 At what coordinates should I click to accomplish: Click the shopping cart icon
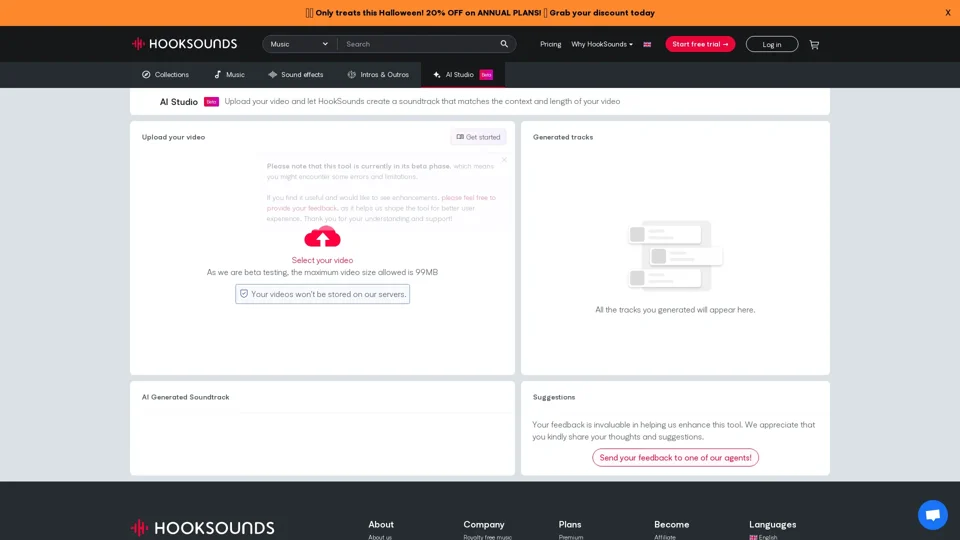(x=814, y=44)
